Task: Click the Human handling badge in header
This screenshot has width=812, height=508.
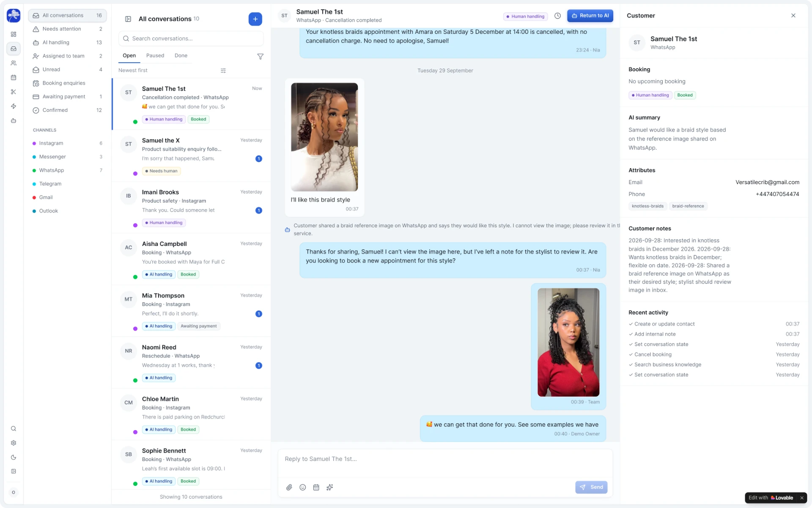Action: pos(525,17)
